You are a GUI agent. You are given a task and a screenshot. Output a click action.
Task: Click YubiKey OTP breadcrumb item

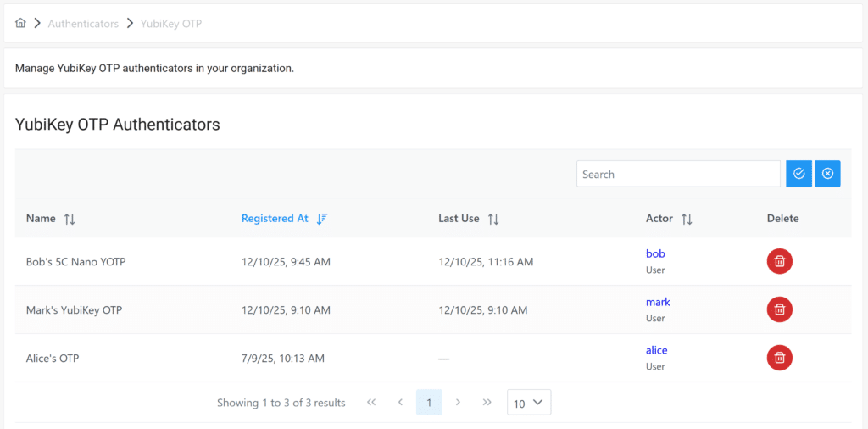171,24
